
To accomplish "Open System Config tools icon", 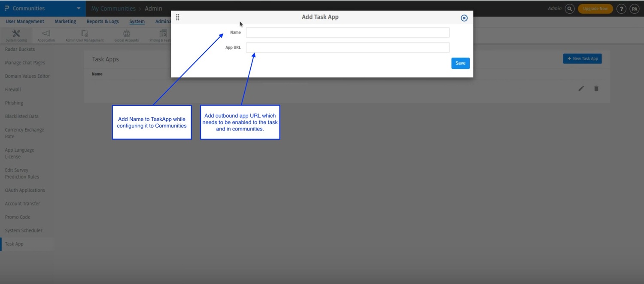I will 16,34.
